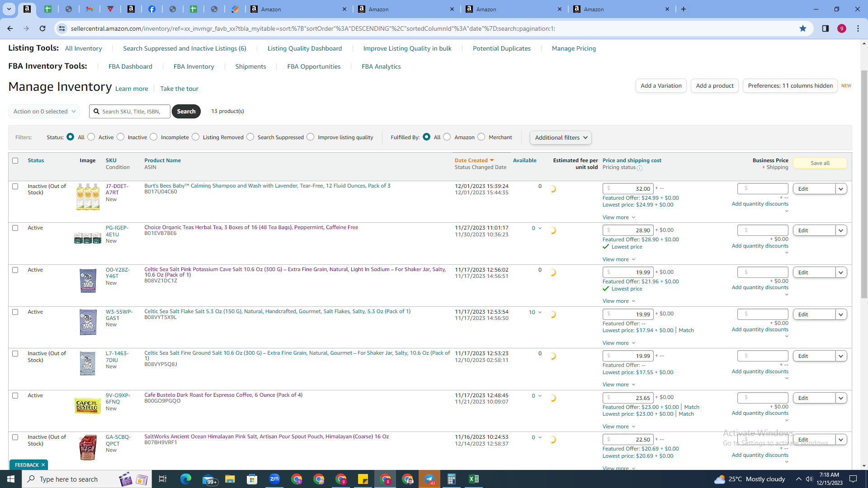Open Zoom from the taskbar

pyautogui.click(x=274, y=479)
